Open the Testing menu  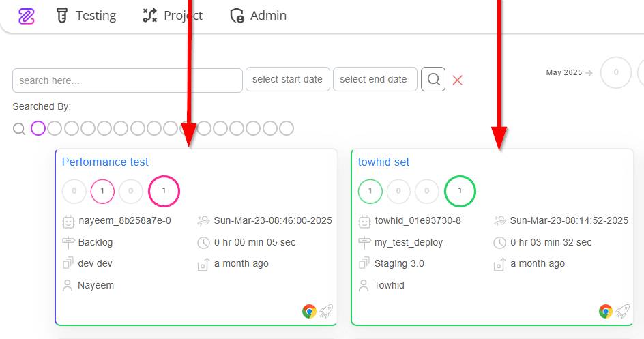(86, 16)
